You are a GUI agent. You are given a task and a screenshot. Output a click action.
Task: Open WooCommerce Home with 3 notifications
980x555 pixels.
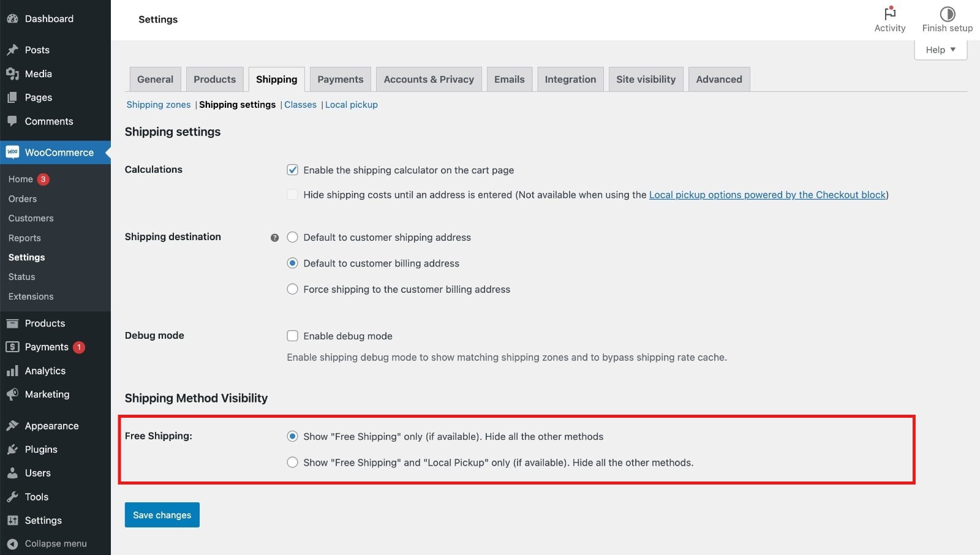tap(28, 179)
